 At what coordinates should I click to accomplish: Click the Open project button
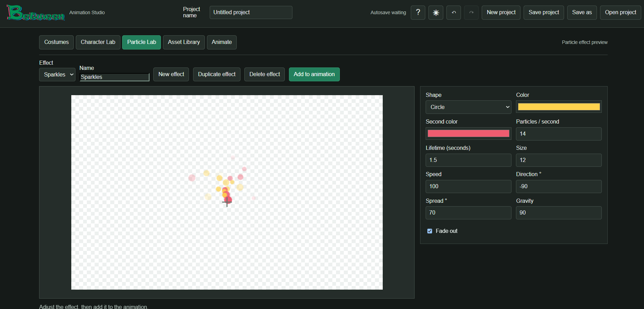click(620, 12)
